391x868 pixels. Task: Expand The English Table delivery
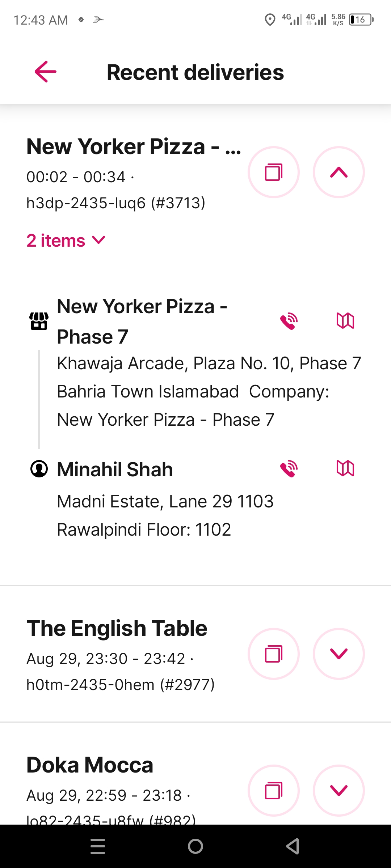[x=339, y=654]
